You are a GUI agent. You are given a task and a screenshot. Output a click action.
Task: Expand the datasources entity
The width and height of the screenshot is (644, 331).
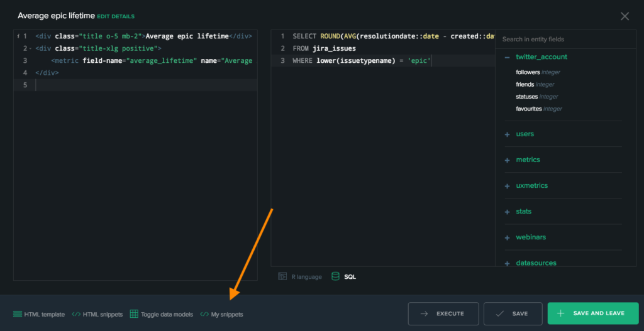pos(508,264)
